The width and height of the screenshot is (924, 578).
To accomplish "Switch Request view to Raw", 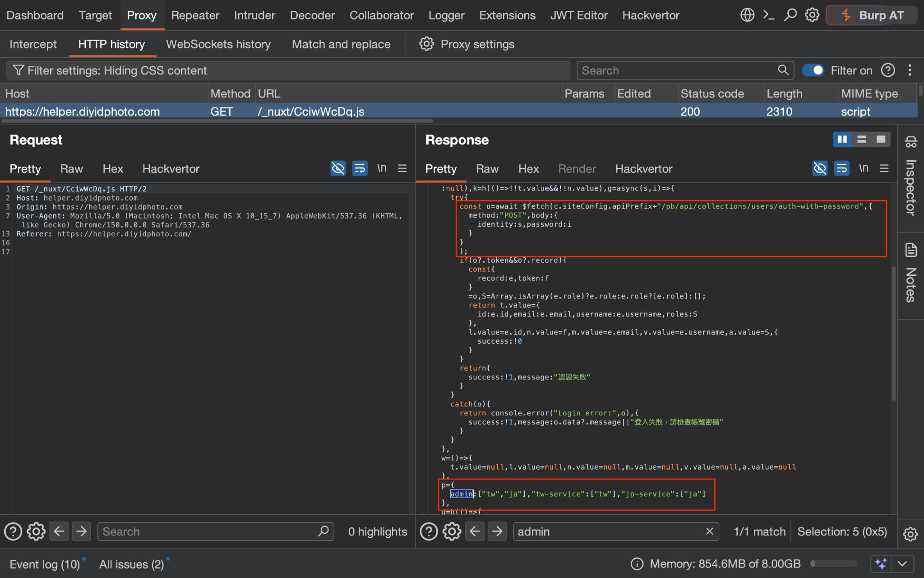I will (x=72, y=168).
